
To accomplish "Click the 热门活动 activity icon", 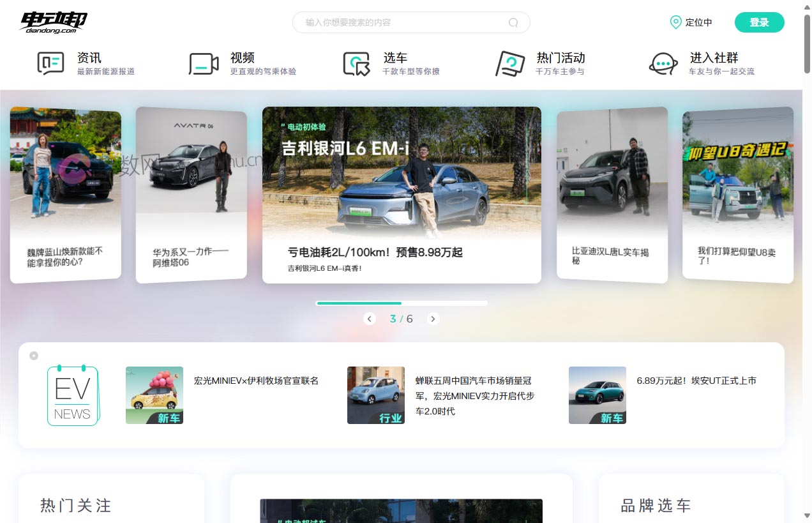I will [x=508, y=63].
